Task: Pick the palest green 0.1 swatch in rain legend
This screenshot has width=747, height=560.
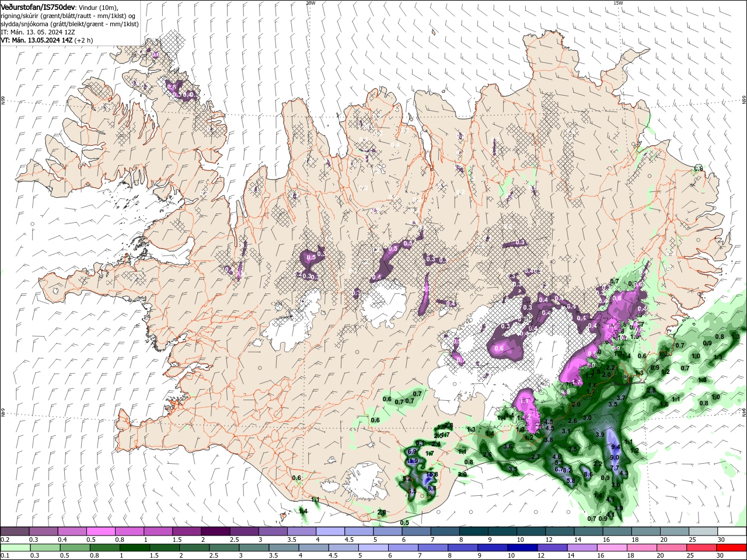Action: coord(15,548)
